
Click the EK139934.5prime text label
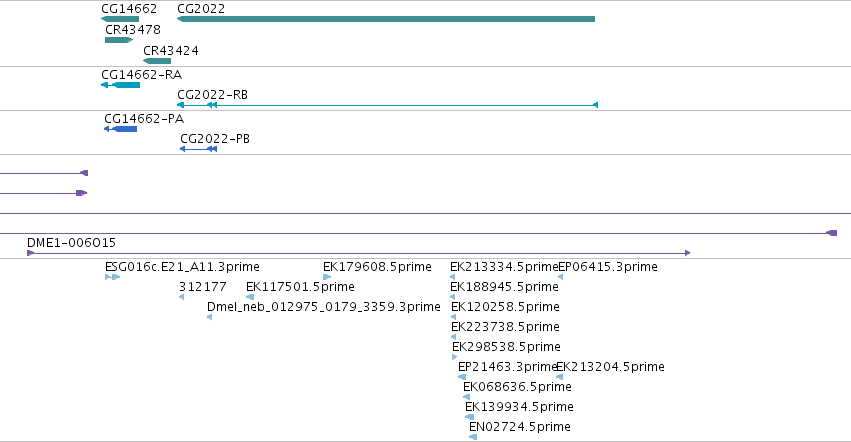tap(519, 407)
